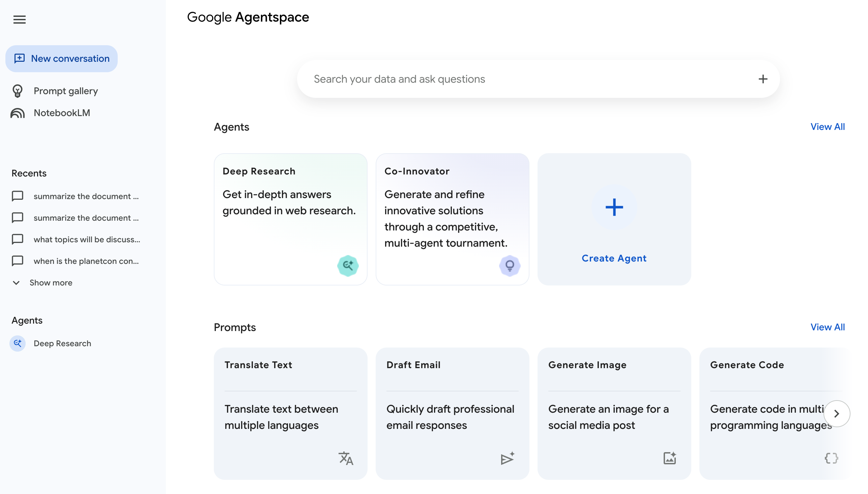Open the Draft Email prompt title
868x494 pixels.
[413, 365]
